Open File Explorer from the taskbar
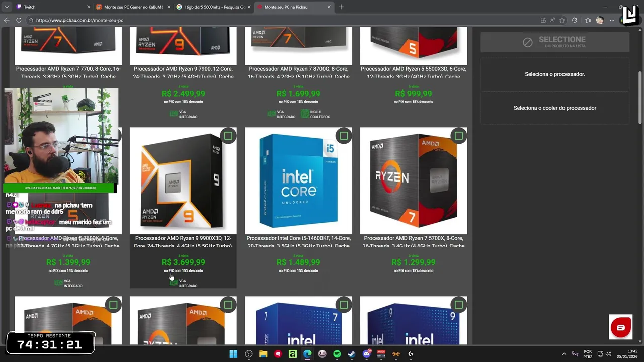 [263, 354]
